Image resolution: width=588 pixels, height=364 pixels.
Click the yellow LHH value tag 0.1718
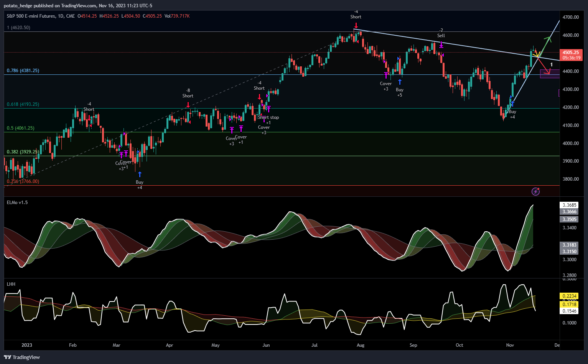(570, 305)
